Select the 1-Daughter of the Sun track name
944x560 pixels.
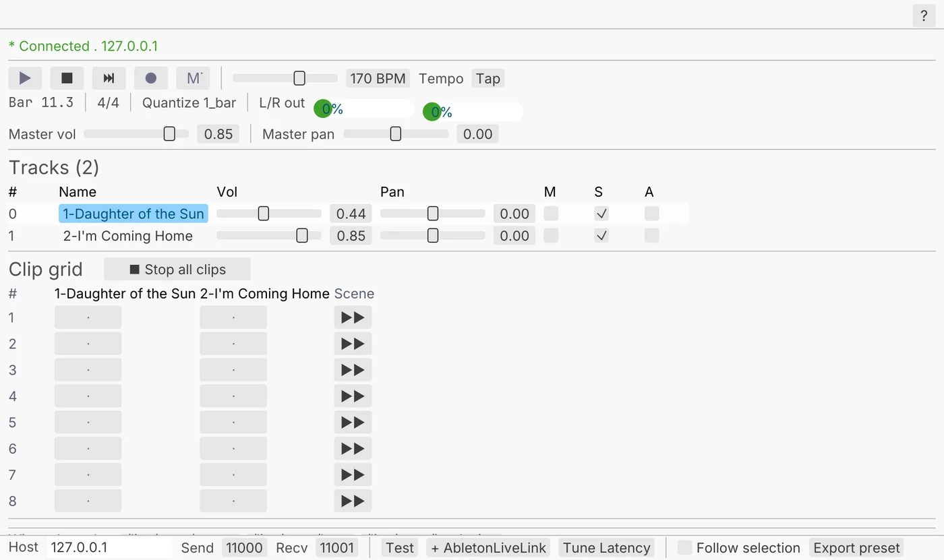[x=134, y=214]
